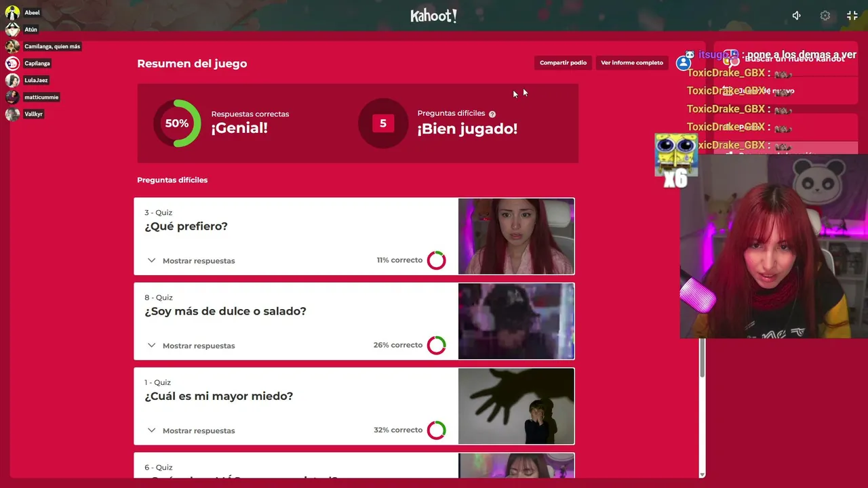Click the name label Camilanga, quien más
This screenshot has height=488, width=868.
(52, 46)
